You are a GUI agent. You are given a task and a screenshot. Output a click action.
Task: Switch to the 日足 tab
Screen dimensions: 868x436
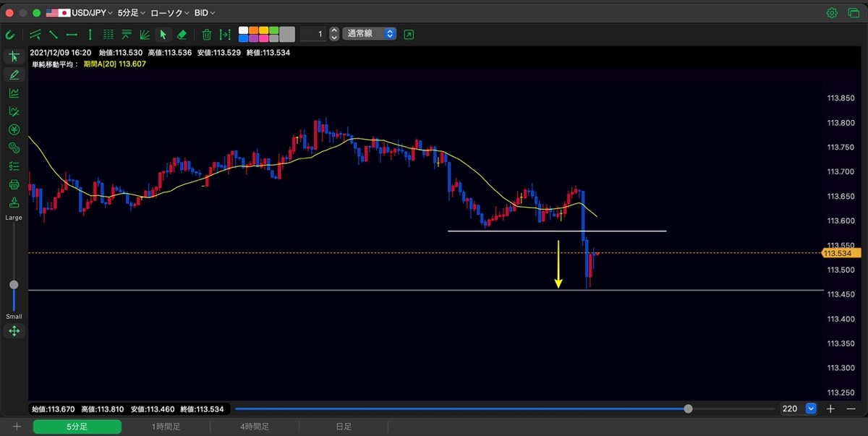click(x=344, y=427)
